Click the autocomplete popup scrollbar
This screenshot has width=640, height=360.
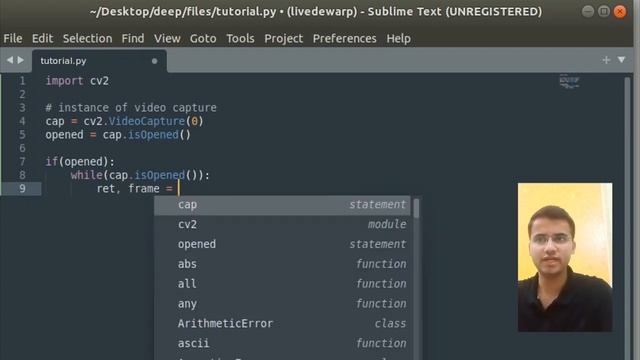click(x=416, y=208)
